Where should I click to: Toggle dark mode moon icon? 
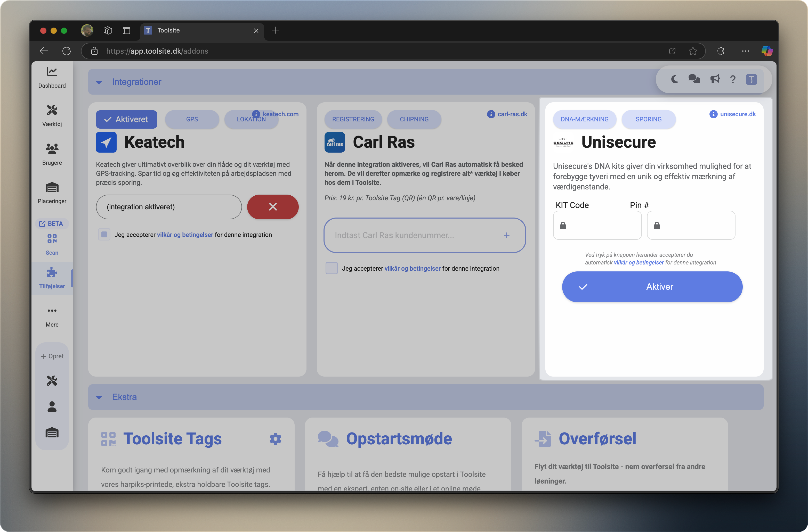[675, 79]
